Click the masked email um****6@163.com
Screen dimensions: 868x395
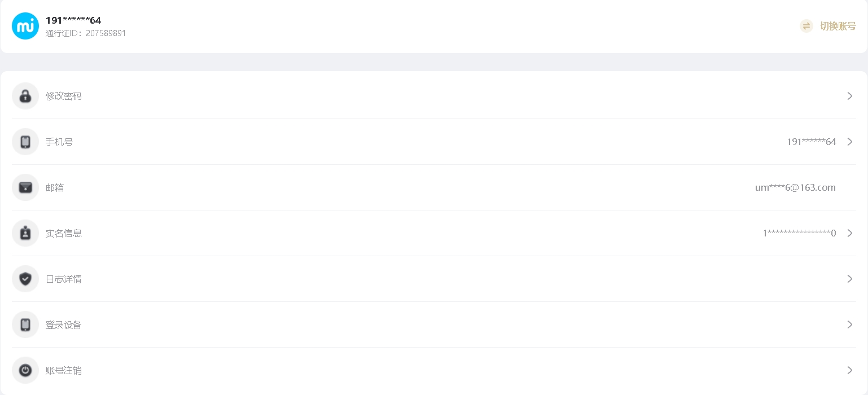tap(795, 187)
